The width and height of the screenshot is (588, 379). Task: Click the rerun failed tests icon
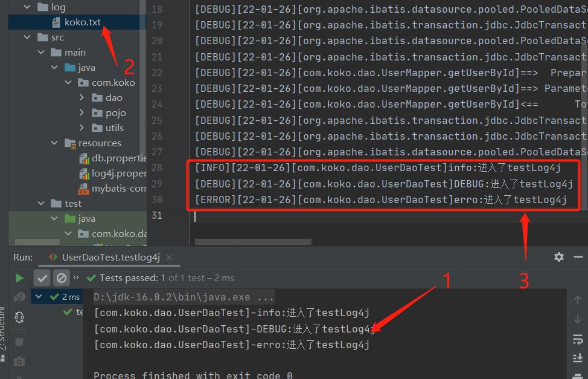pos(19,297)
